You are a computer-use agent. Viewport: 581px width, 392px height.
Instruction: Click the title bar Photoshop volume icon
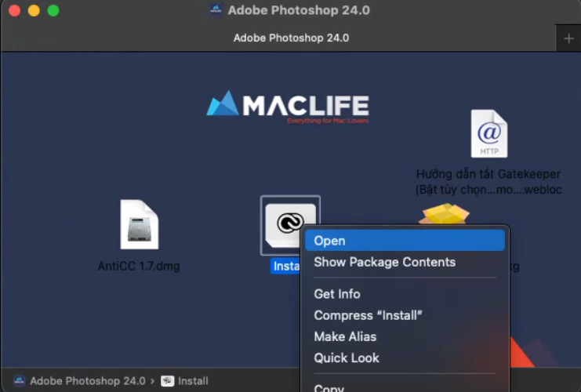[216, 10]
